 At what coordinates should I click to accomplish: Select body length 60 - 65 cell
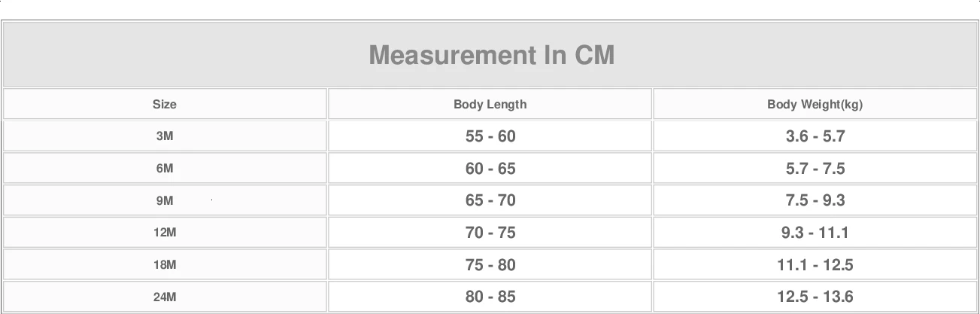click(x=490, y=169)
